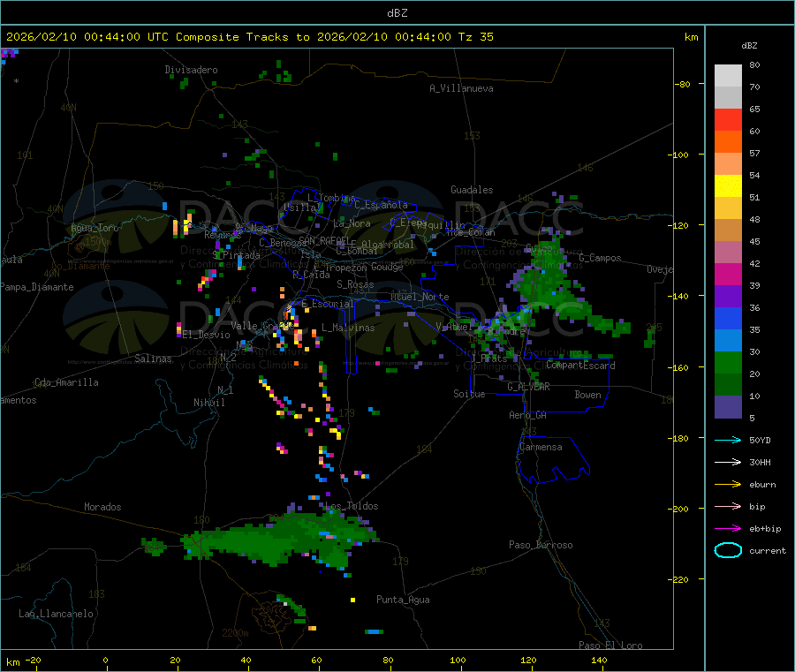
Task: Click the '100' km tick on bottom axis
Action: (458, 660)
